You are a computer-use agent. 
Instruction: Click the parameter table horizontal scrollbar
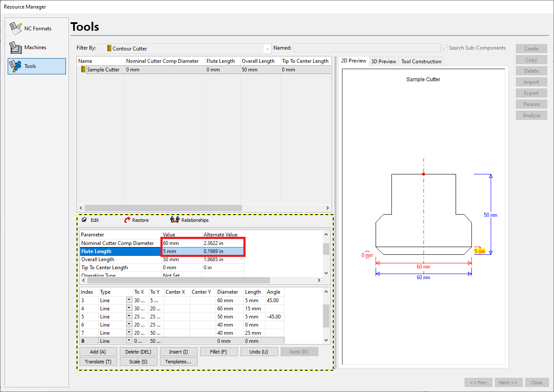179,280
